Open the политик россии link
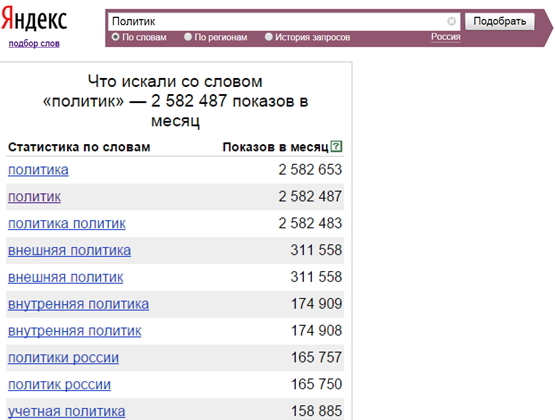555x420 pixels. (59, 385)
